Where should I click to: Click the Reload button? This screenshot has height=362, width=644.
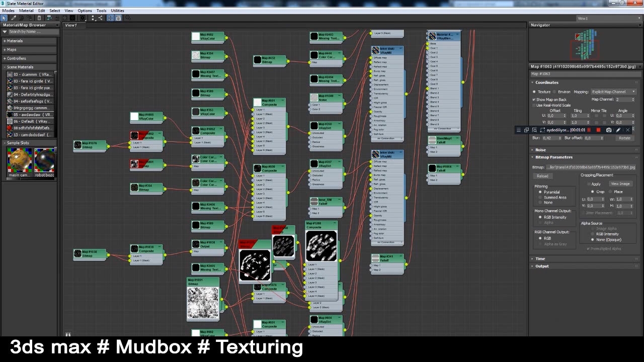(x=542, y=176)
